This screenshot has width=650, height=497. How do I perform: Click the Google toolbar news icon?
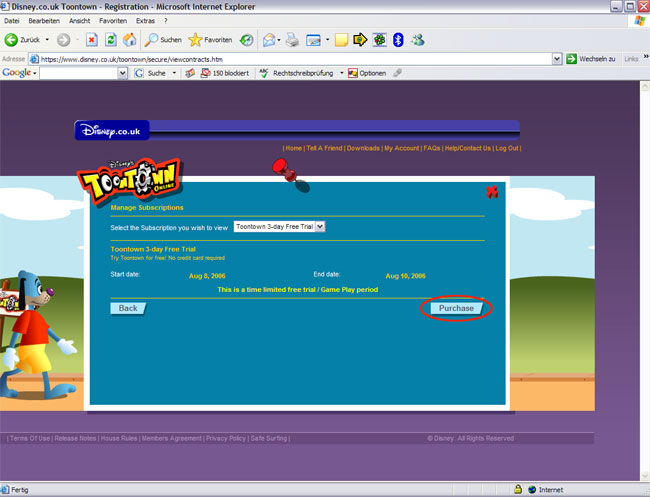pos(190,73)
